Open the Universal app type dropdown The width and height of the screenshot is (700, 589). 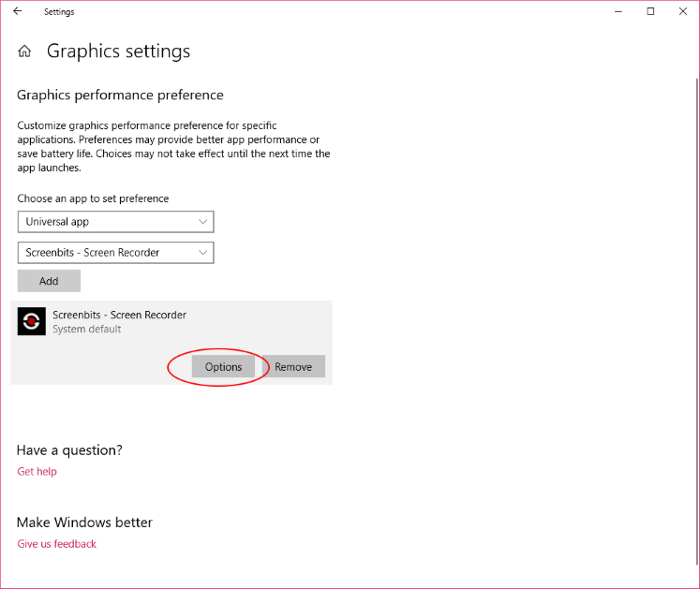click(x=115, y=222)
